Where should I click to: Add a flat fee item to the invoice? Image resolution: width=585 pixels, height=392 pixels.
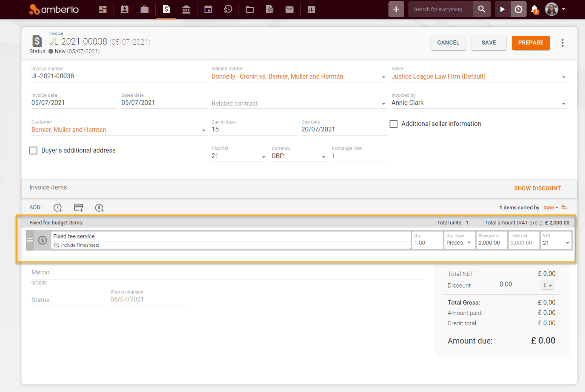[99, 208]
